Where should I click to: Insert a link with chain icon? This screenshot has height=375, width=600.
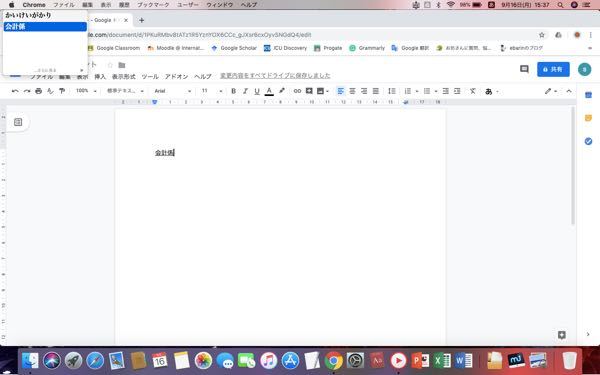coord(297,91)
